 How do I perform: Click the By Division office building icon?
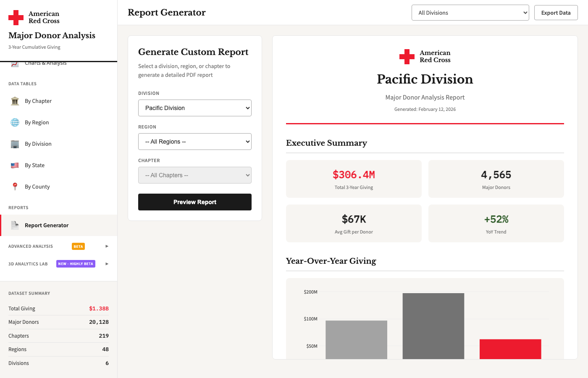point(15,144)
